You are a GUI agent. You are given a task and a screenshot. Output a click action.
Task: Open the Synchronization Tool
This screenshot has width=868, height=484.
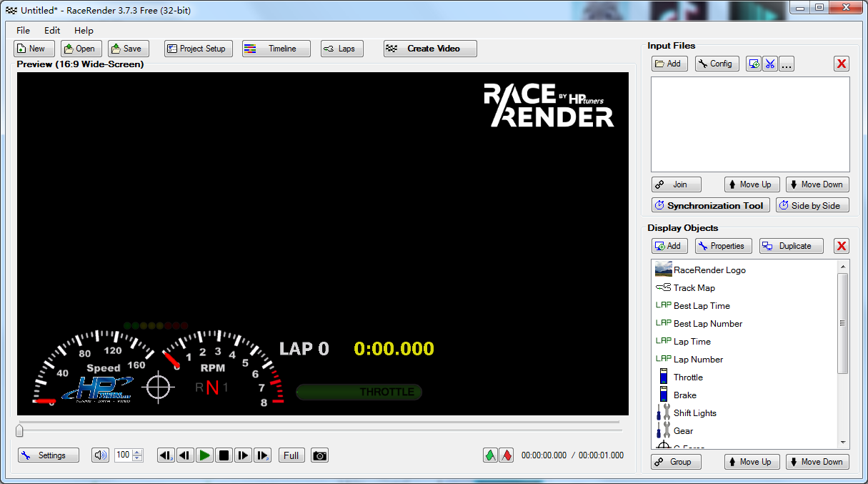click(x=710, y=205)
